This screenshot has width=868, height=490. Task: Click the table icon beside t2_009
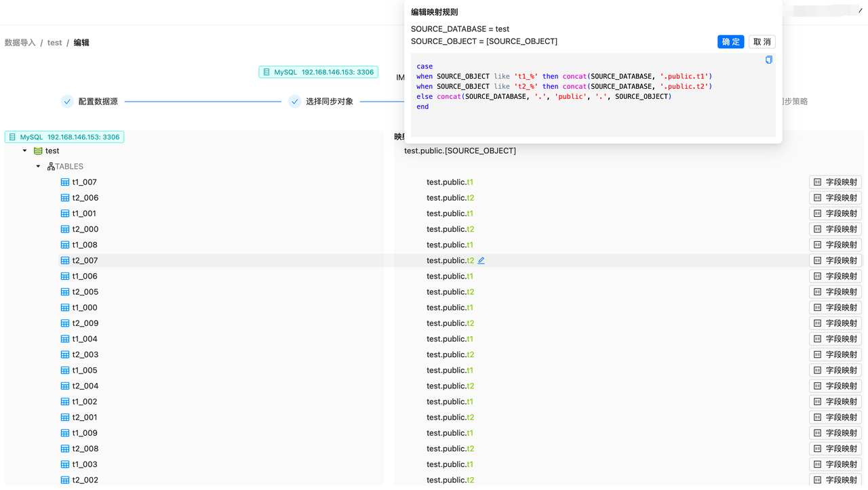[x=65, y=323]
